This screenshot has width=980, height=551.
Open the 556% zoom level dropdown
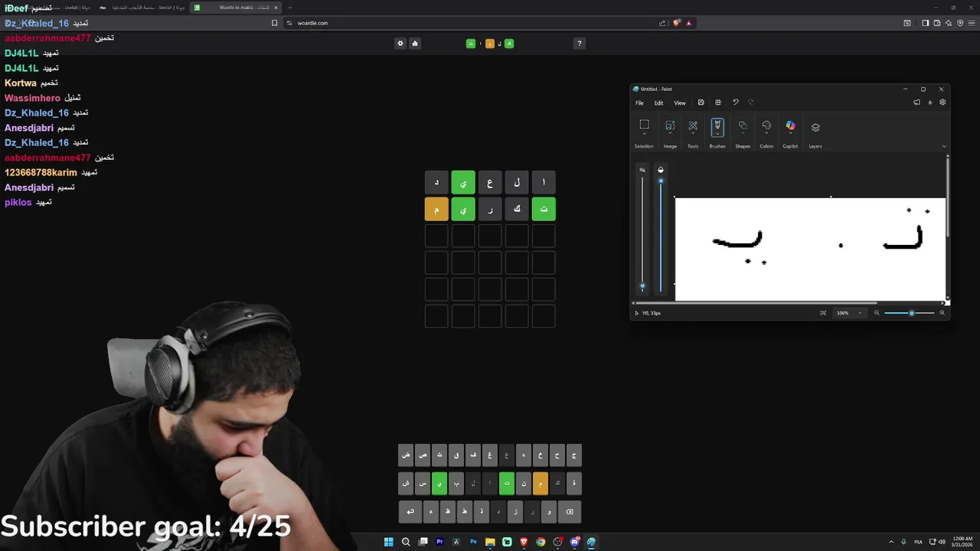click(849, 313)
